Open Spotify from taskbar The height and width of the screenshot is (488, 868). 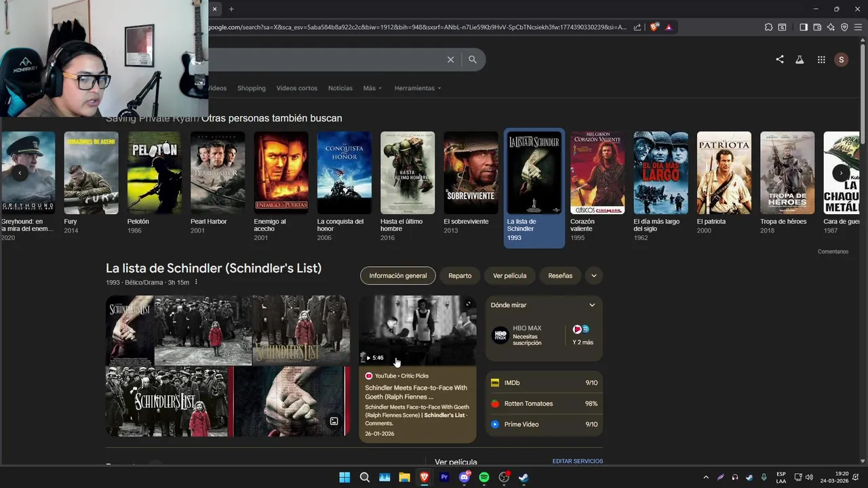click(484, 477)
